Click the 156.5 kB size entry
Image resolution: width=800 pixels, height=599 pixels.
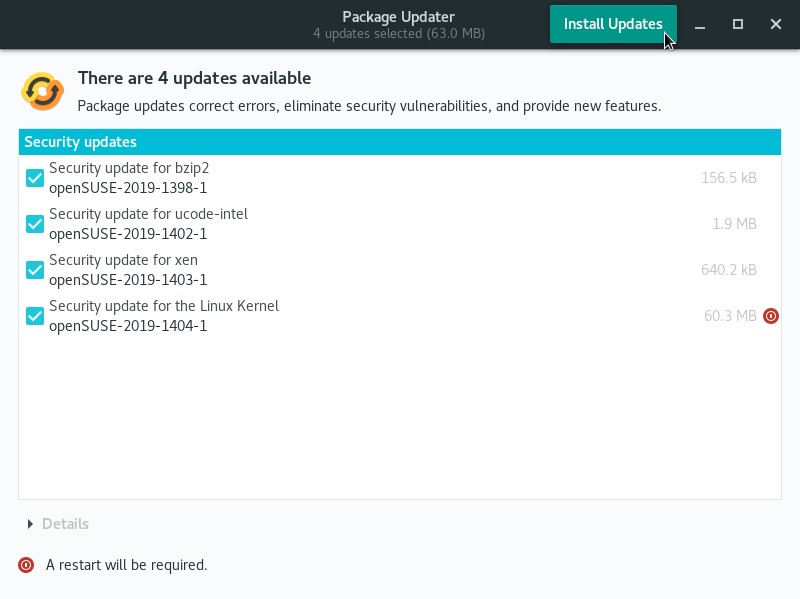click(x=729, y=178)
